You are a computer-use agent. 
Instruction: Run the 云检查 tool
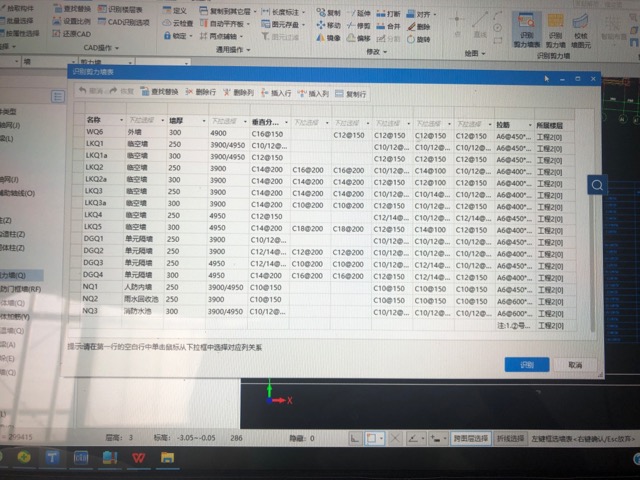[178, 23]
